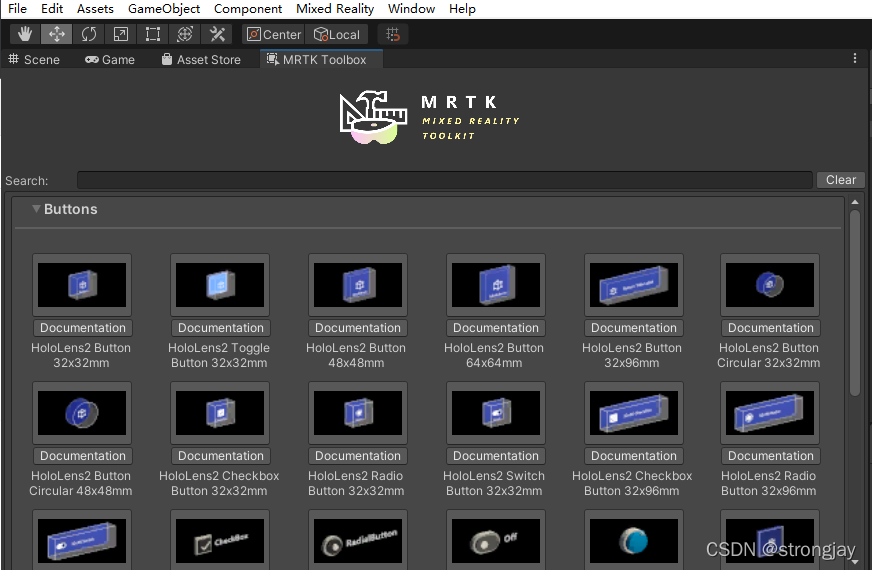Click HoloLens2 Checkbox Button 32x32mm thumbnail
The width and height of the screenshot is (872, 570).
tap(220, 413)
